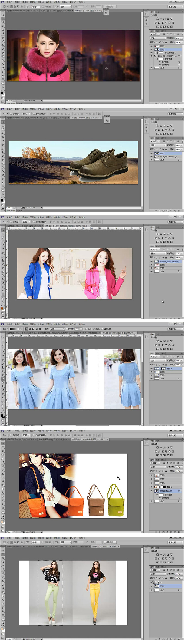
Task: Select the Eraser tool in the fur coat window
Action: (3, 53)
